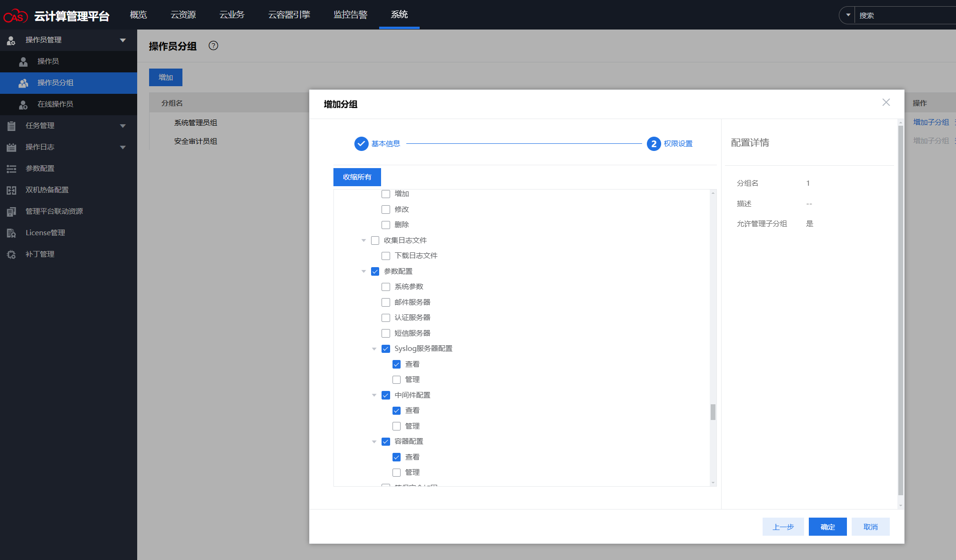Click the 补丁管理 gear icon
956x560 pixels.
11,254
